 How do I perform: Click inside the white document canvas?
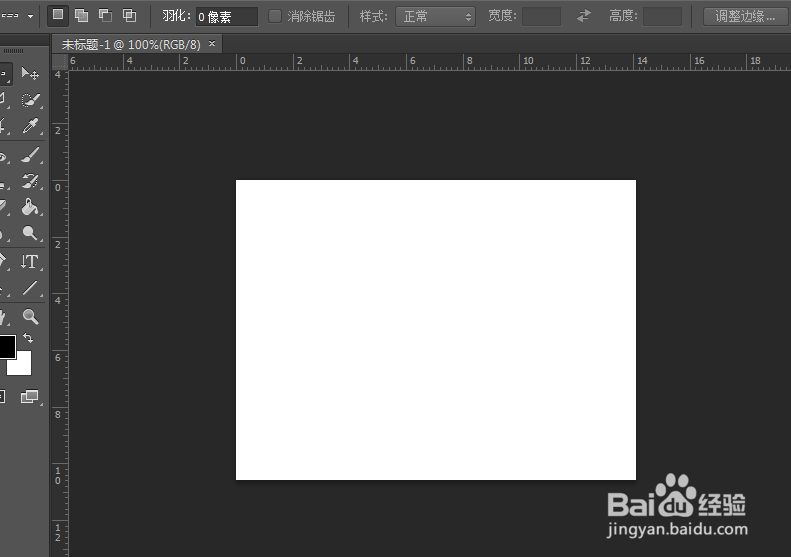pyautogui.click(x=436, y=330)
